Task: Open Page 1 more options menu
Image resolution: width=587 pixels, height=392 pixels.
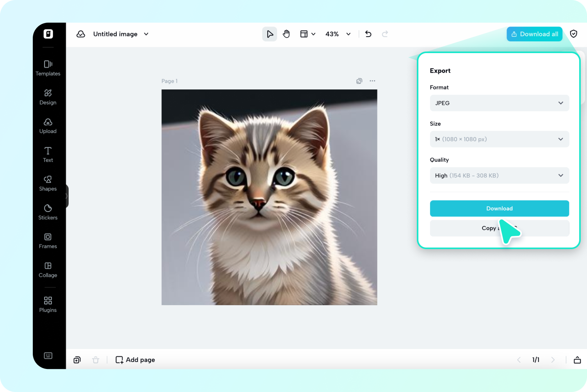Action: (x=372, y=81)
